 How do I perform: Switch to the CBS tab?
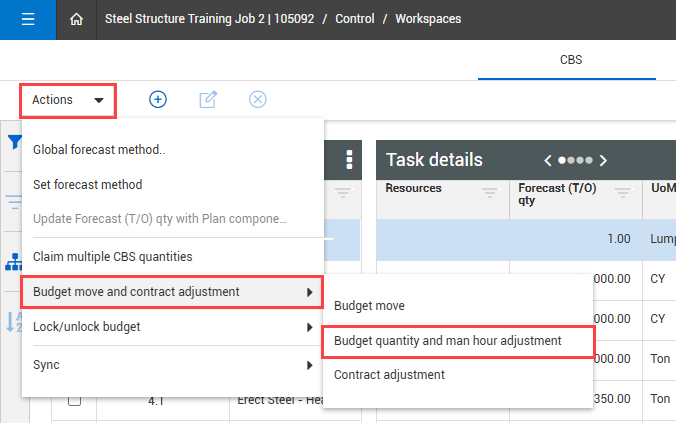pyautogui.click(x=570, y=59)
